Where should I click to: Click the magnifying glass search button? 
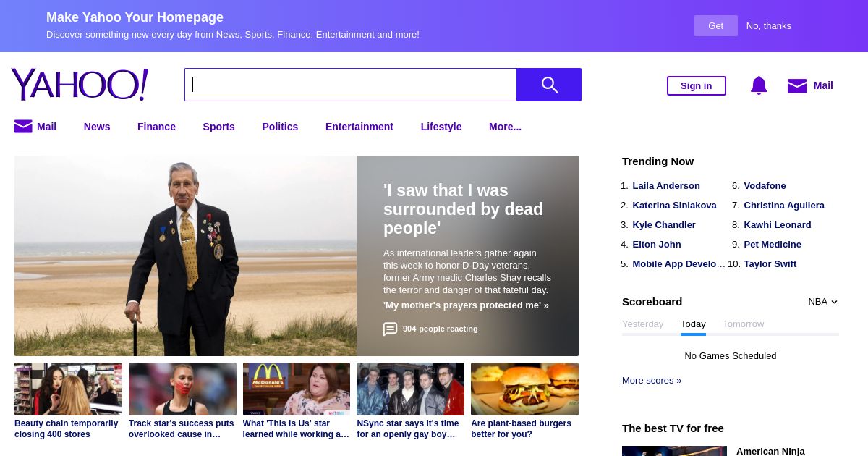tap(549, 85)
